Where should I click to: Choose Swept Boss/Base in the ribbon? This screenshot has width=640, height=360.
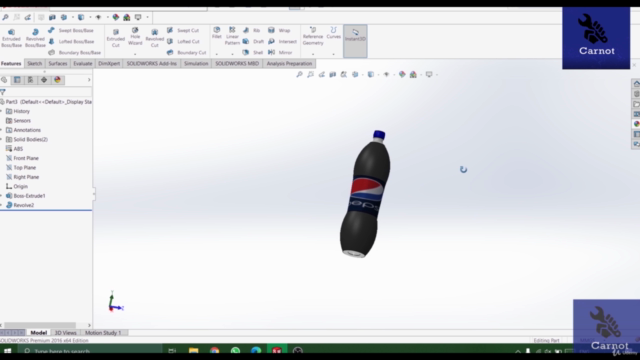[x=71, y=31]
